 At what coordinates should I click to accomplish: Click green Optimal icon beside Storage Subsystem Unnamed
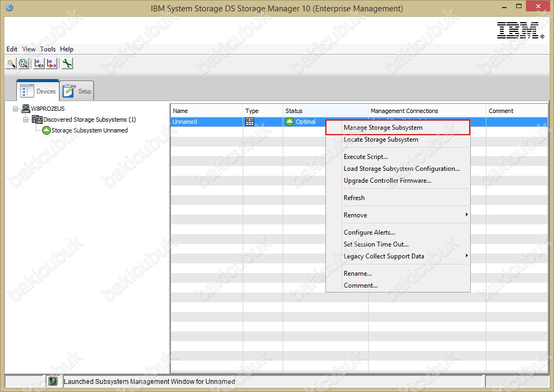(x=46, y=130)
